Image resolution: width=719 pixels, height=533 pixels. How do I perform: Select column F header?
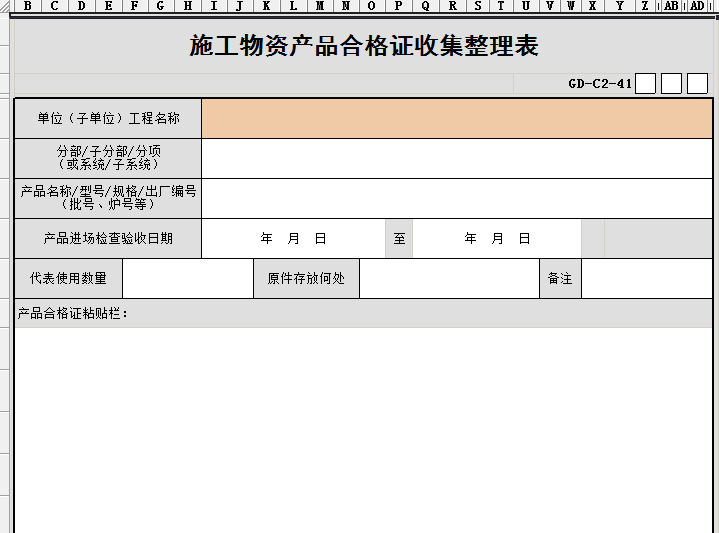(135, 6)
